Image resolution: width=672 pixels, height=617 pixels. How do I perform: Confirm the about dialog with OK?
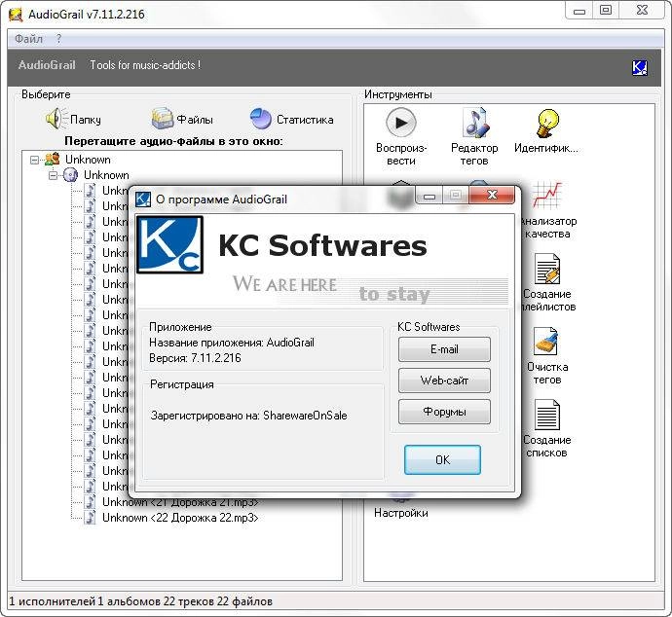(442, 460)
